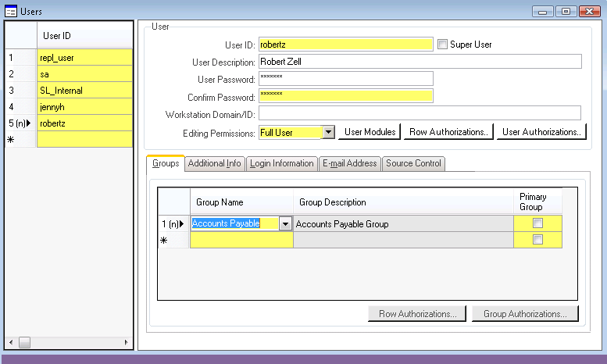Click the User Modules button
Viewport: 607px width, 364px height.
(370, 132)
